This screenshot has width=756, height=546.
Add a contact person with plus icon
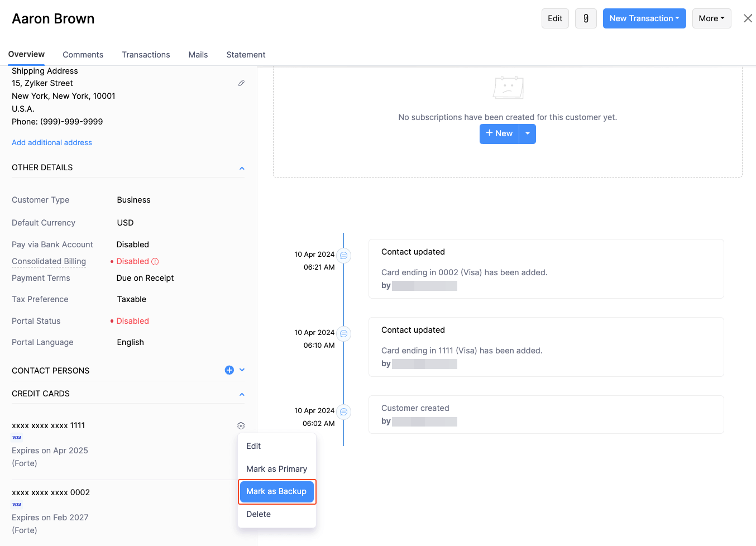click(x=229, y=370)
